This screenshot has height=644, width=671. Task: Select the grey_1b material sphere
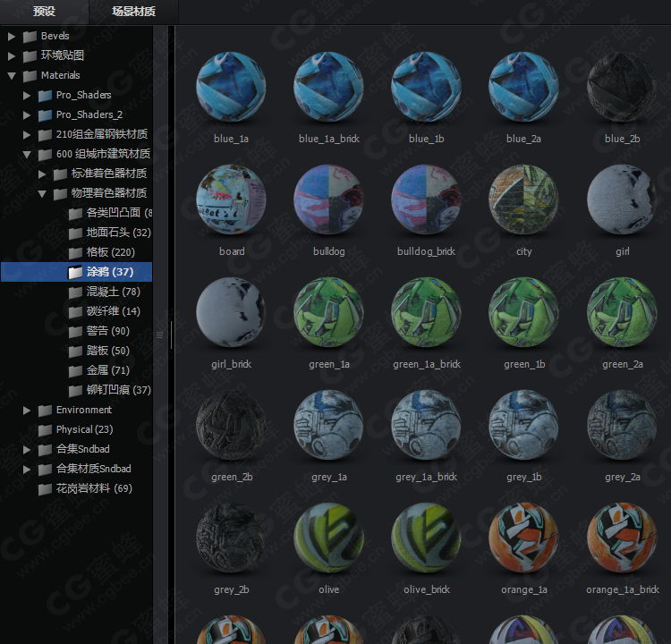pyautogui.click(x=523, y=425)
